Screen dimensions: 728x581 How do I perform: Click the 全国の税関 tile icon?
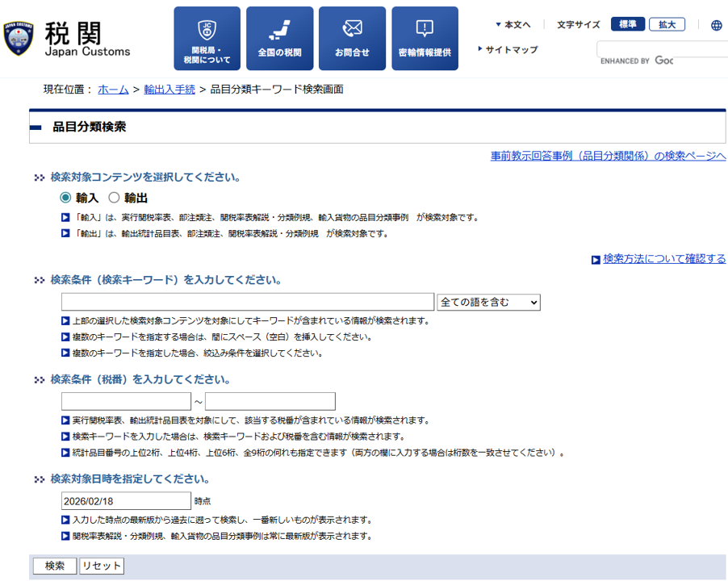(279, 38)
